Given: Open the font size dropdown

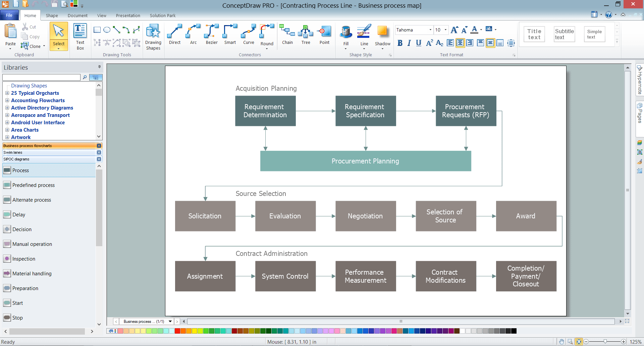Looking at the screenshot, I should tap(445, 30).
